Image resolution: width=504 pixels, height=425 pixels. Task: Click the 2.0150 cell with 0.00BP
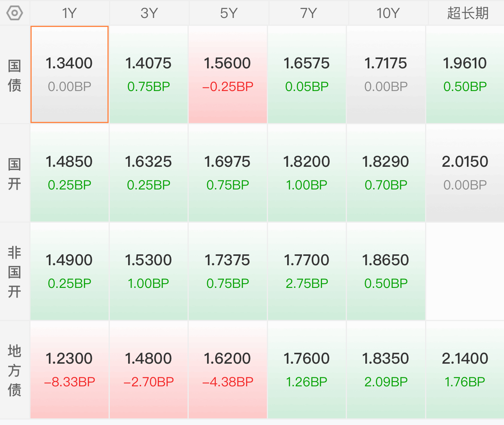[x=465, y=173]
